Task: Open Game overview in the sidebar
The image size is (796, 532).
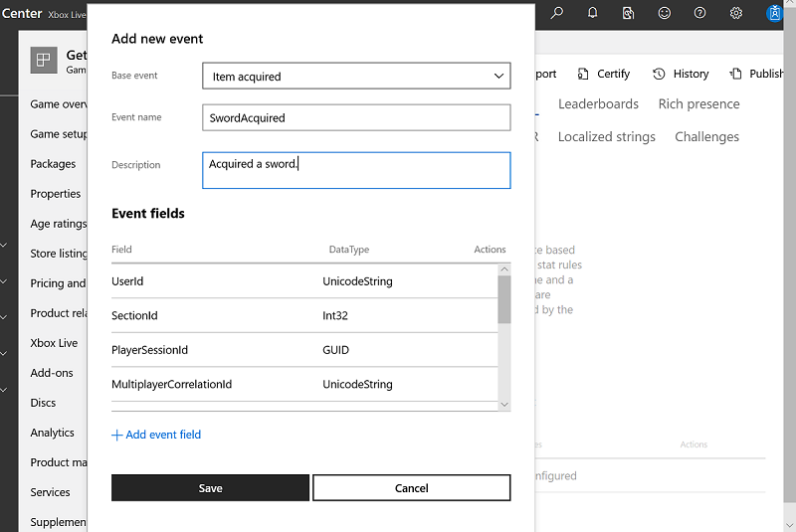Action: [59, 104]
